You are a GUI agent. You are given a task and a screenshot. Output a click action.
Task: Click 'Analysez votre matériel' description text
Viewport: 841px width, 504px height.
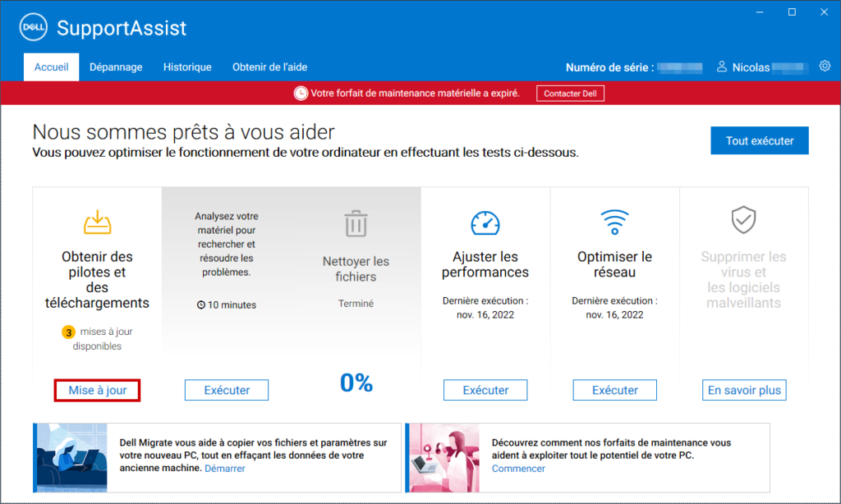tap(227, 244)
